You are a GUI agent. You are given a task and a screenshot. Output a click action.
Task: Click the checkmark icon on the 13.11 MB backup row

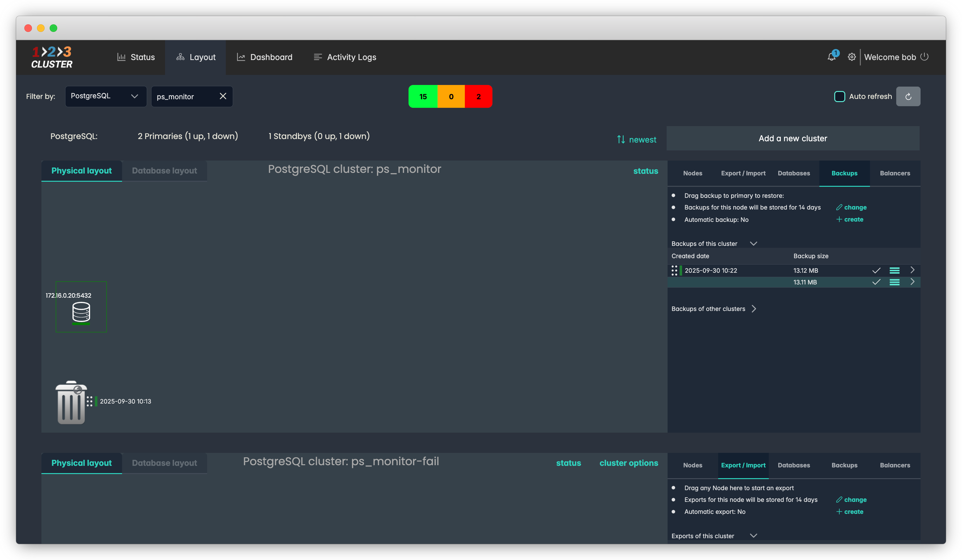click(876, 282)
